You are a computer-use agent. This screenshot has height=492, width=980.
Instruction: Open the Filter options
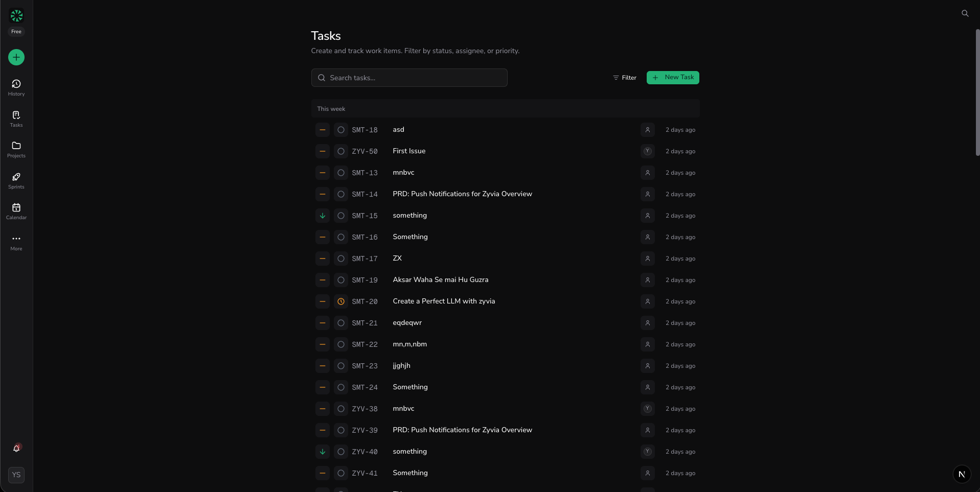pos(624,78)
